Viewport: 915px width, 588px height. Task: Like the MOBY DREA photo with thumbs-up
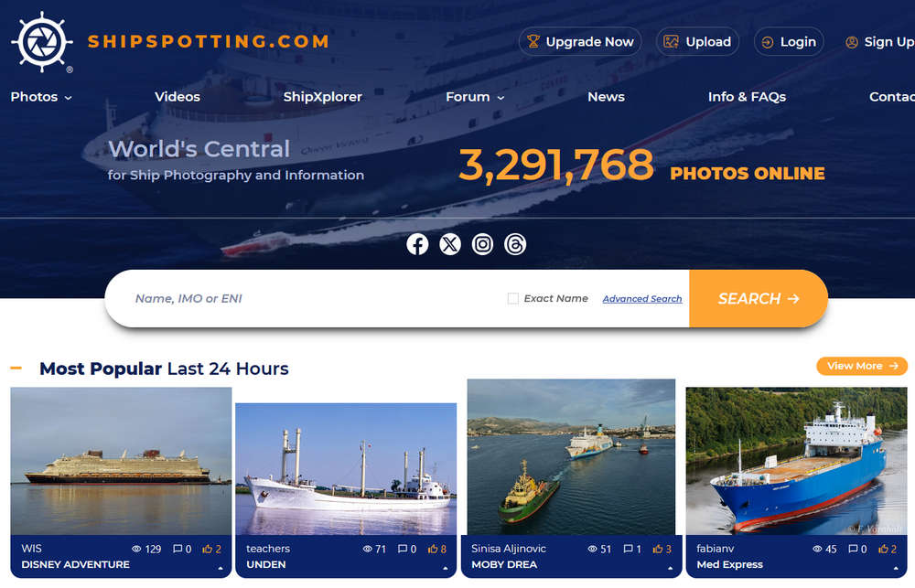point(658,549)
